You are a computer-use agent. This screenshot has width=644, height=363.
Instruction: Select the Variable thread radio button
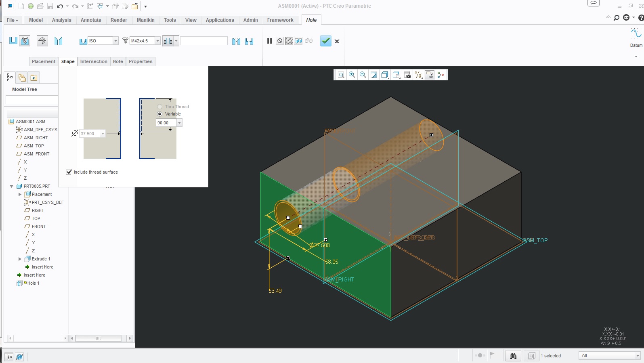point(160,114)
